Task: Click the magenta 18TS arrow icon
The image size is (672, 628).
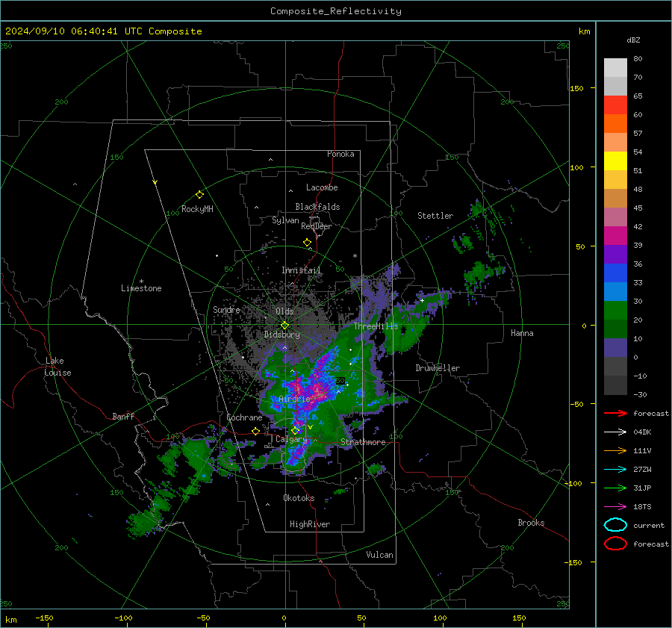Action: tap(615, 507)
